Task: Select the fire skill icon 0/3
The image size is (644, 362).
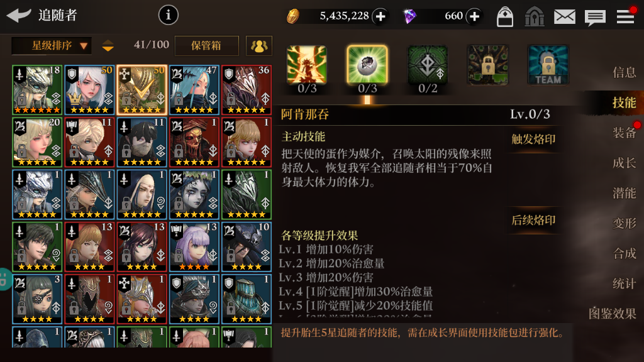Action: click(307, 65)
